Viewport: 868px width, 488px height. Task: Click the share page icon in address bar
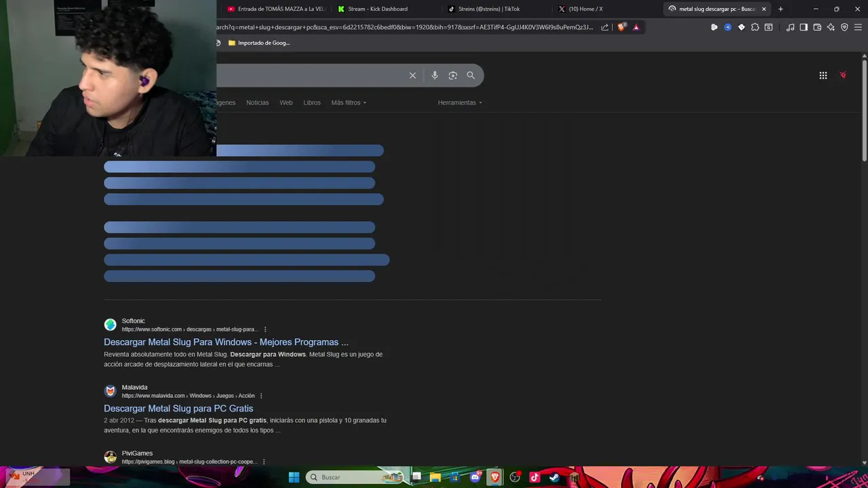[605, 27]
